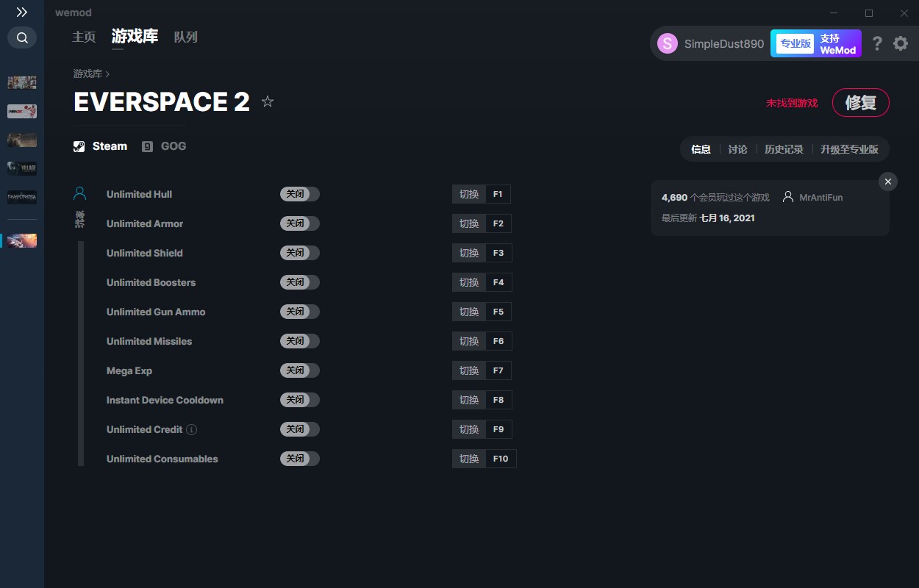The image size is (919, 588).
Task: Click the 未找到游戏 status text
Action: pyautogui.click(x=792, y=103)
